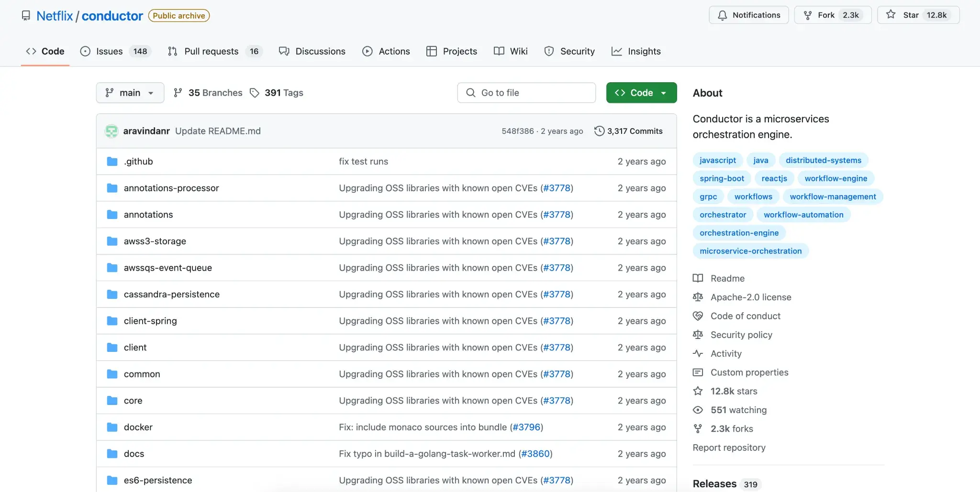The image size is (980, 492).
Task: Click the Custom properties note icon
Action: point(698,372)
